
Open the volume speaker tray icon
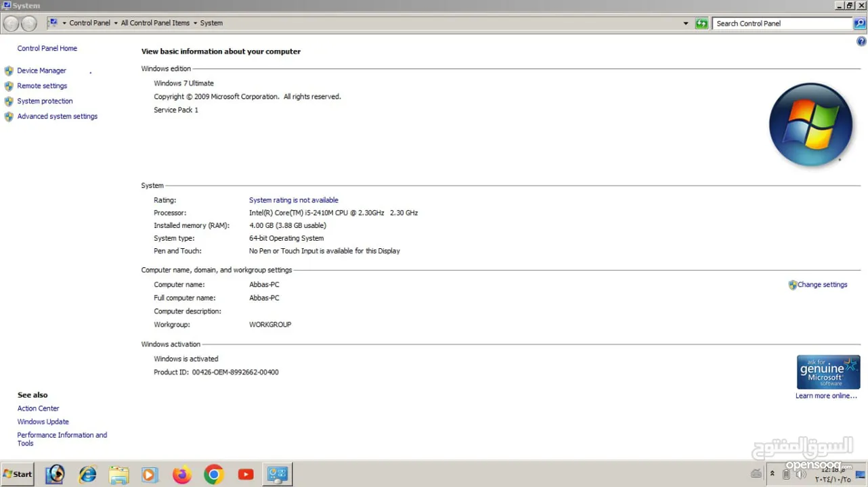click(x=801, y=474)
